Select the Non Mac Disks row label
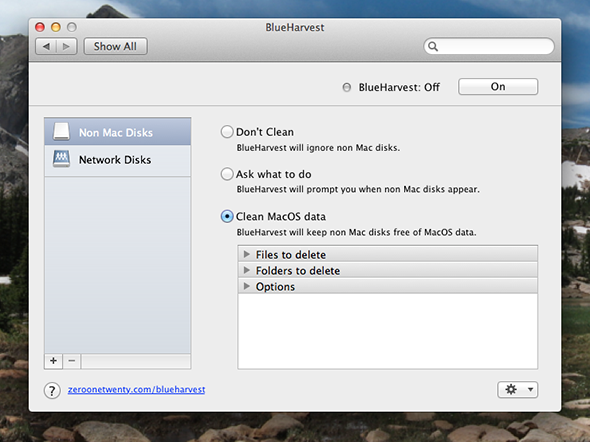590x442 pixels. pyautogui.click(x=116, y=132)
